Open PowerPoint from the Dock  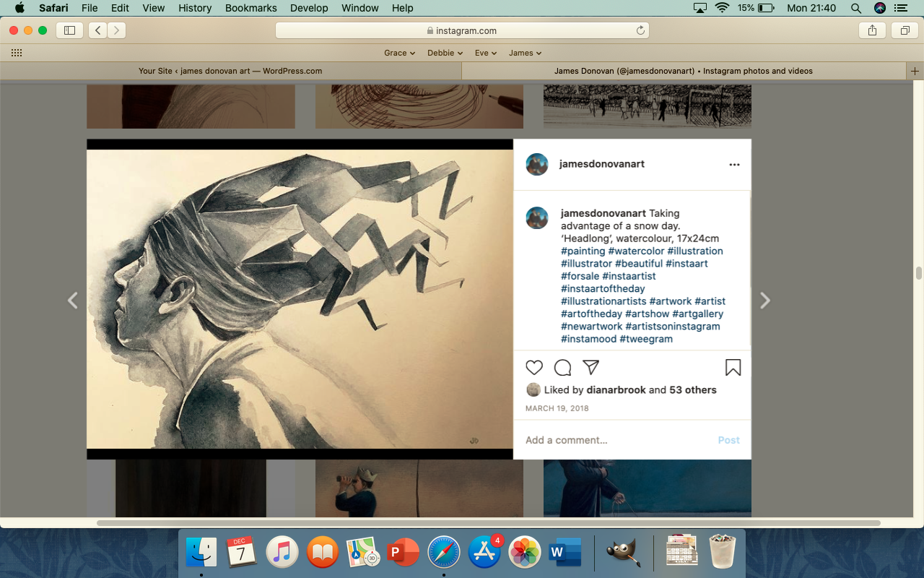[x=403, y=553]
